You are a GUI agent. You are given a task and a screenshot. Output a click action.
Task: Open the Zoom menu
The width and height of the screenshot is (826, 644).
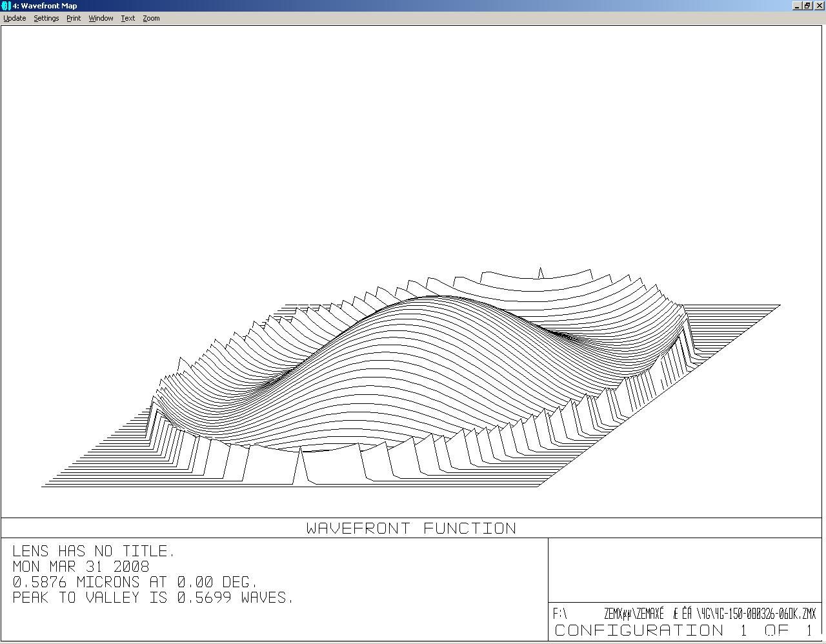(151, 18)
